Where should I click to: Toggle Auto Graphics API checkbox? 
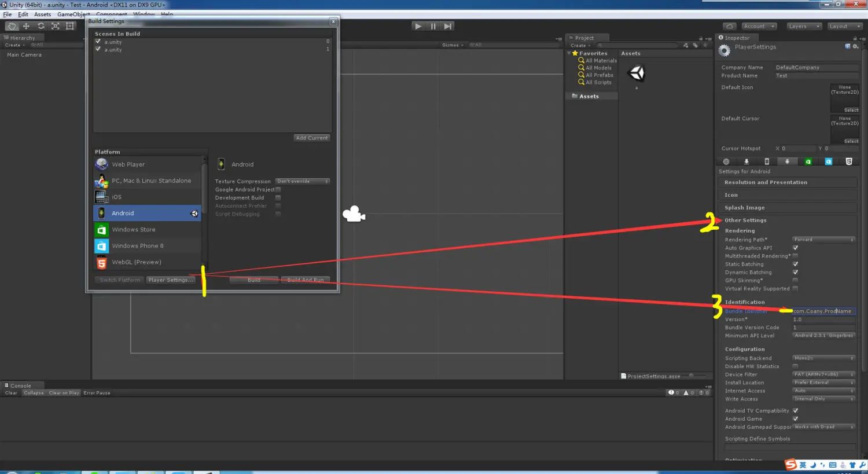(795, 248)
